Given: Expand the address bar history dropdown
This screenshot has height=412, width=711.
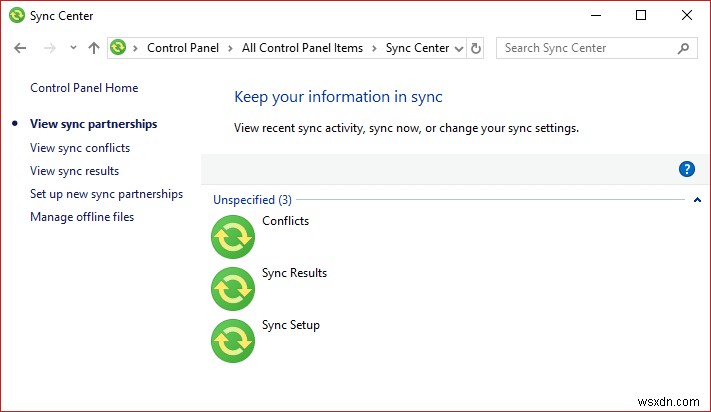Looking at the screenshot, I should (x=458, y=48).
